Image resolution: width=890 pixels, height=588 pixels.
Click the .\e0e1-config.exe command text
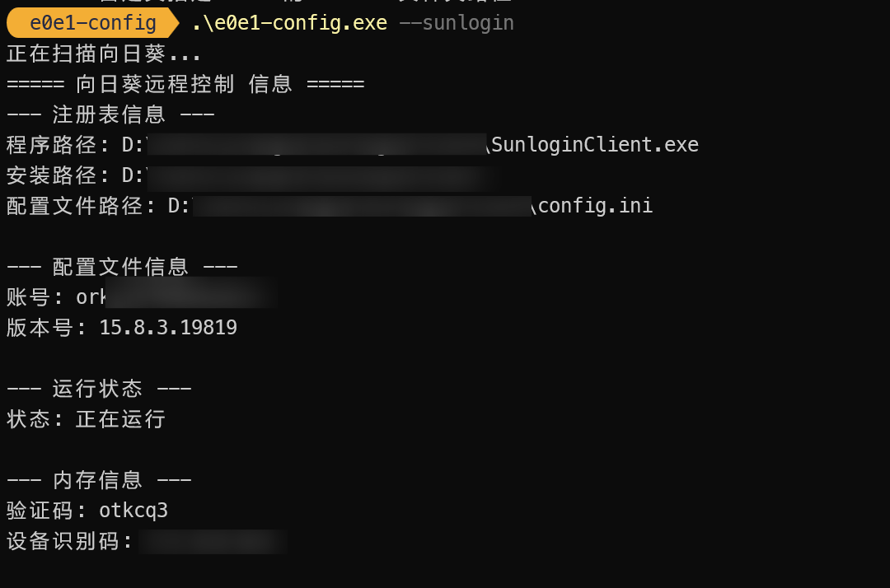click(289, 23)
